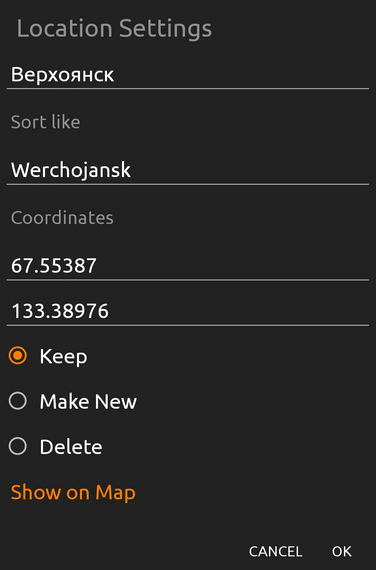Tap the Delete label text

coord(71,447)
